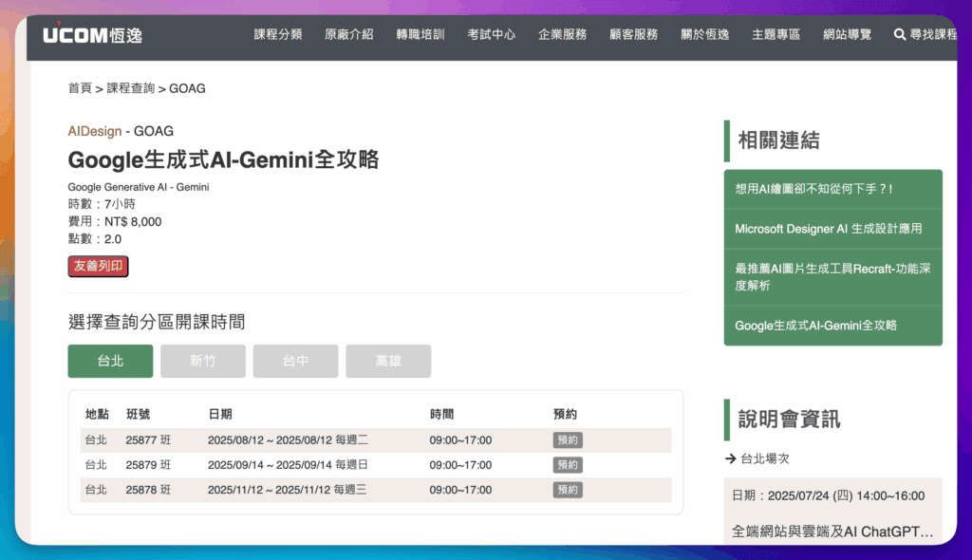972x560 pixels.
Task: Click the 點數：2.0 points text
Action: 95,239
